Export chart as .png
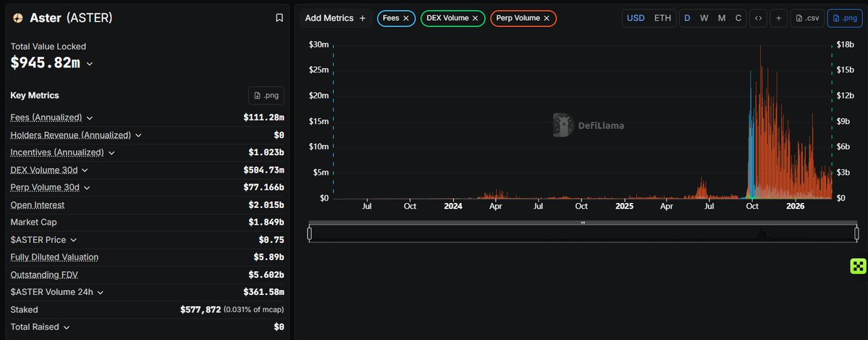Screen dimensions: 868x340 coord(844,18)
